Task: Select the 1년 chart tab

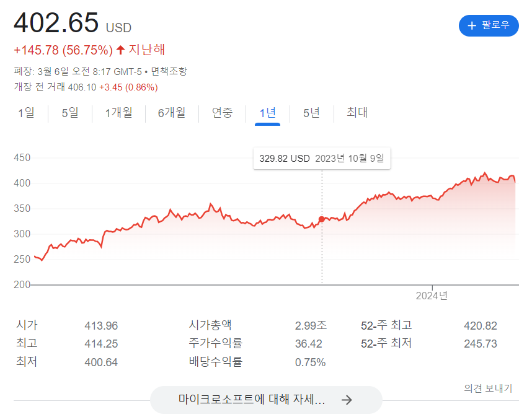Action: pos(267,113)
